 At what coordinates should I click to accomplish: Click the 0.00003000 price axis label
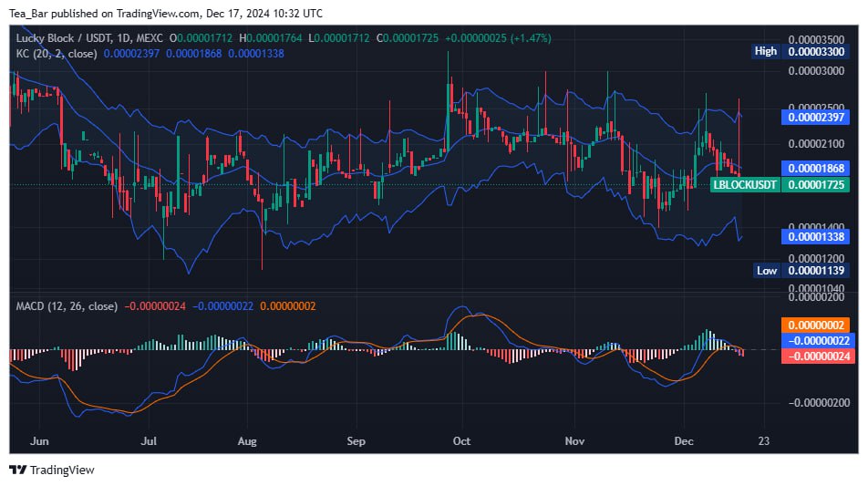[817, 71]
